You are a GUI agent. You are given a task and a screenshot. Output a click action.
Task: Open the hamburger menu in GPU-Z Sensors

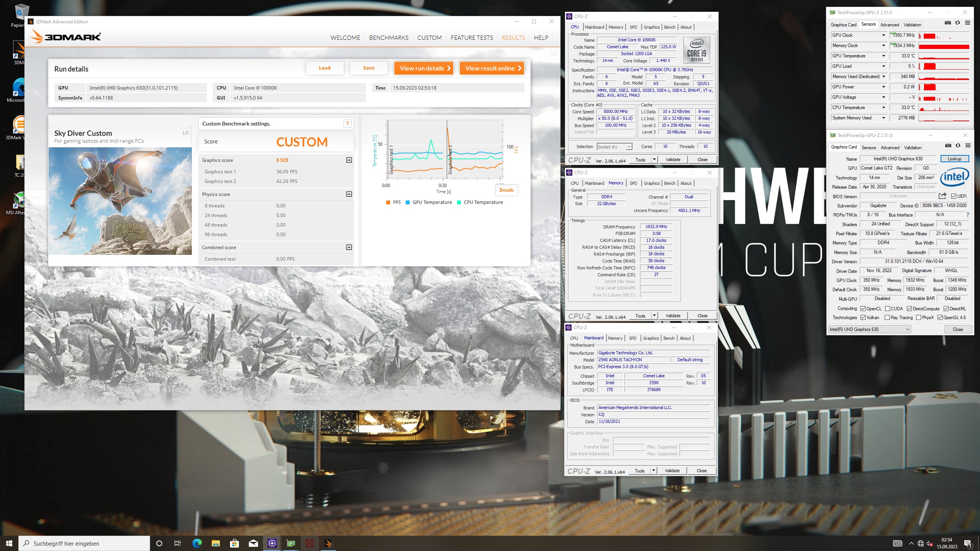pyautogui.click(x=967, y=23)
